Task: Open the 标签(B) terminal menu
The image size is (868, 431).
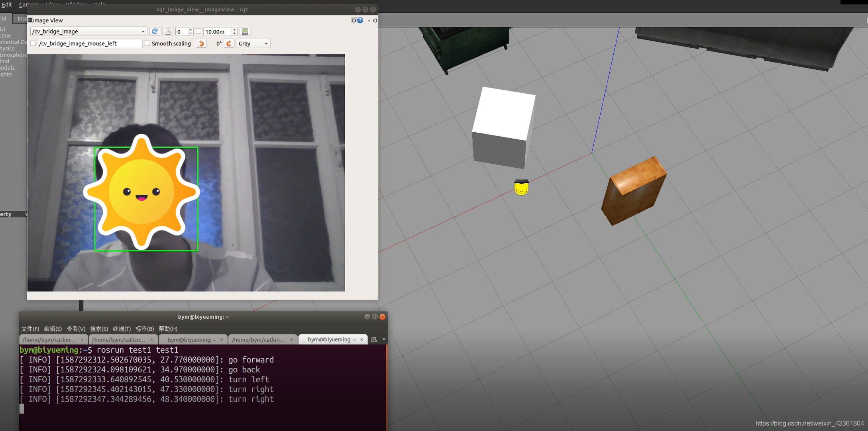Action: (x=145, y=329)
